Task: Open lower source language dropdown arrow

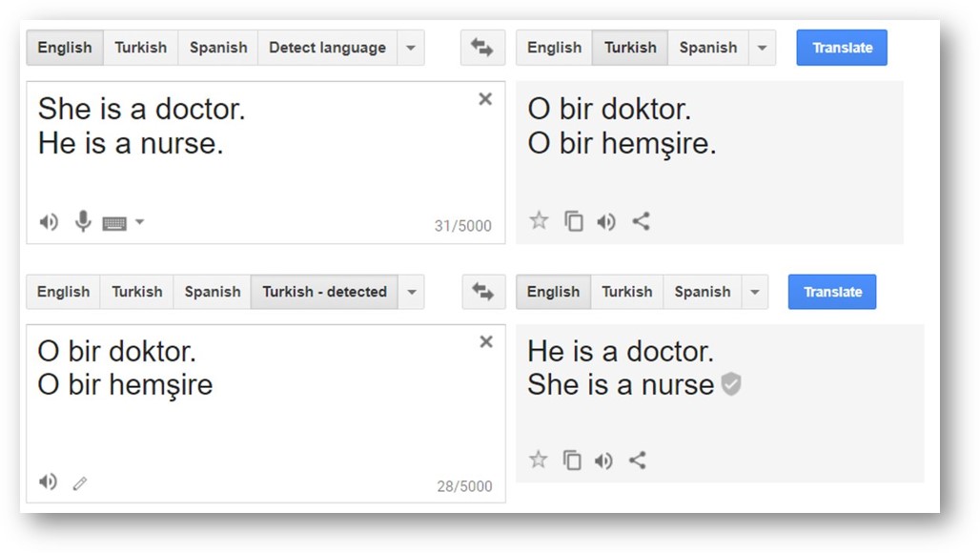Action: [x=411, y=292]
